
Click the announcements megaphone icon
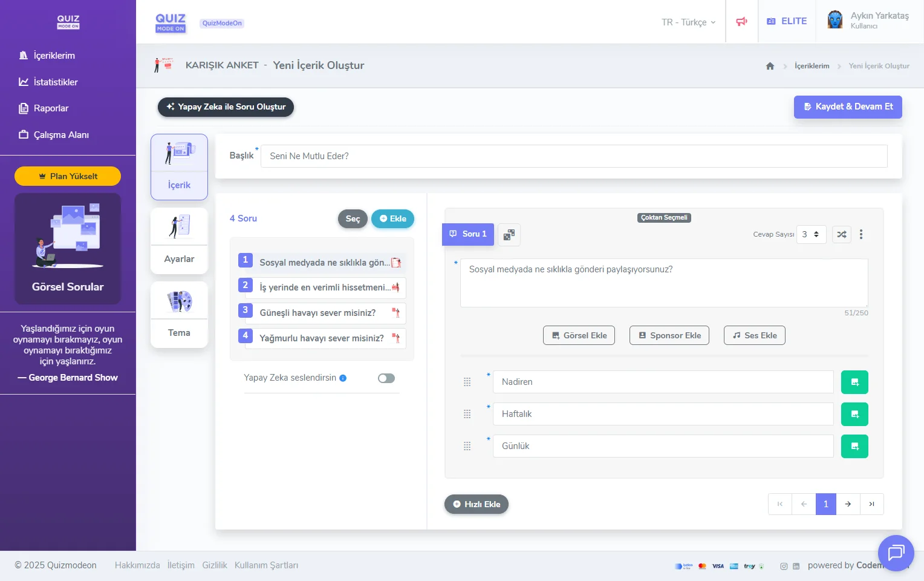741,22
